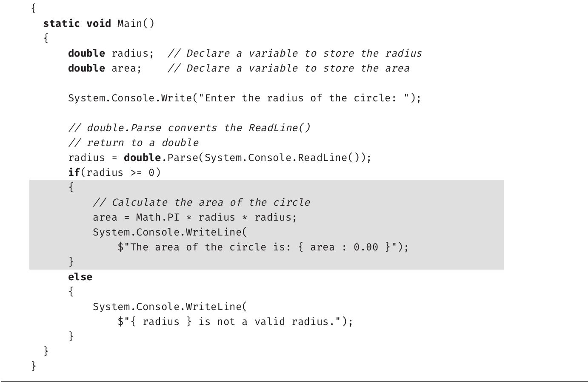Image resolution: width=588 pixels, height=385 pixels.
Task: Click the System.Console.Write call
Action: point(130,98)
